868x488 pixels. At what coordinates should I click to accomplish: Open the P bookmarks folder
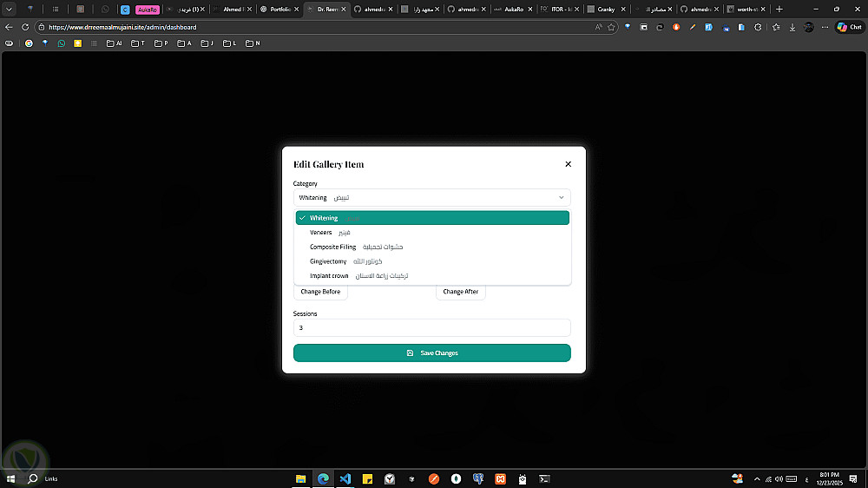point(161,43)
